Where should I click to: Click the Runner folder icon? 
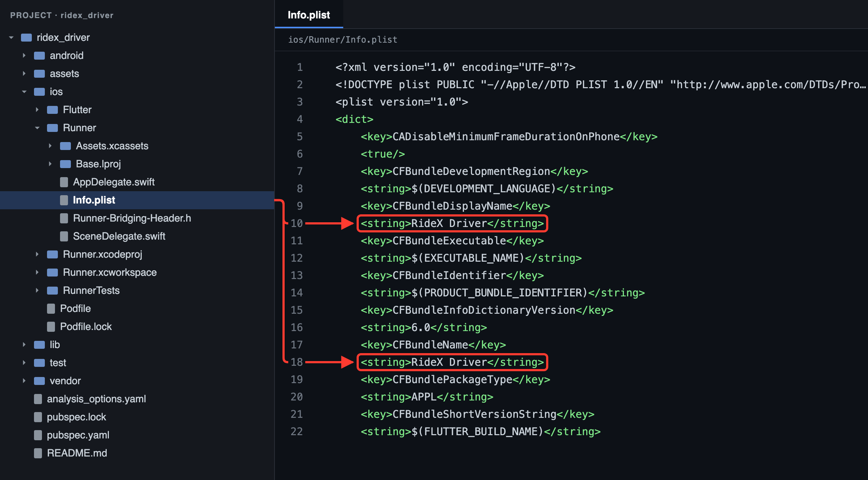point(52,128)
